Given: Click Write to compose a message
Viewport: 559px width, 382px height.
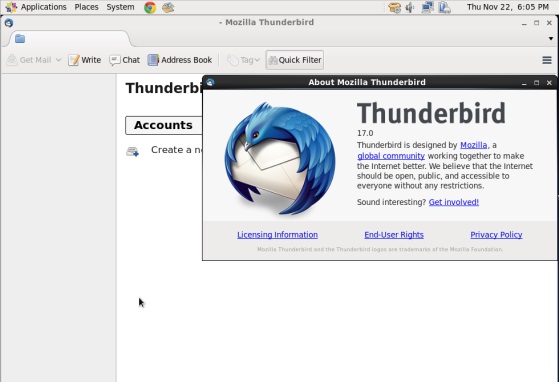Looking at the screenshot, I should [84, 60].
